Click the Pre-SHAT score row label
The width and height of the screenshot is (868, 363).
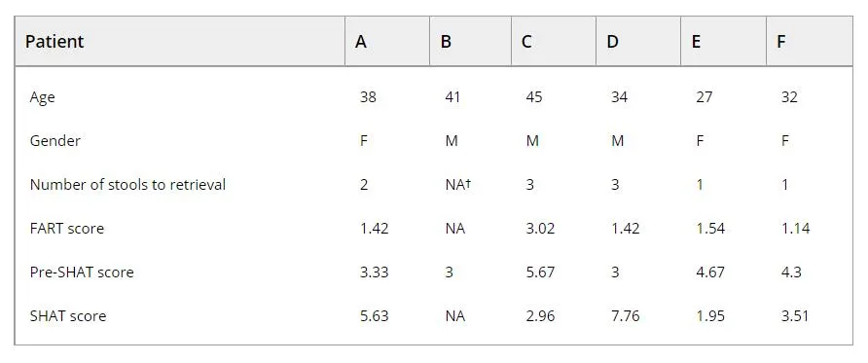pos(82,272)
